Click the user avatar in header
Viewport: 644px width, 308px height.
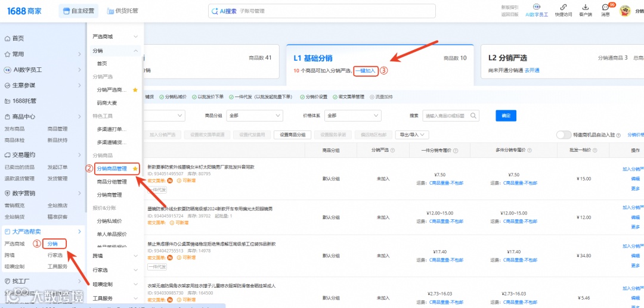(625, 11)
